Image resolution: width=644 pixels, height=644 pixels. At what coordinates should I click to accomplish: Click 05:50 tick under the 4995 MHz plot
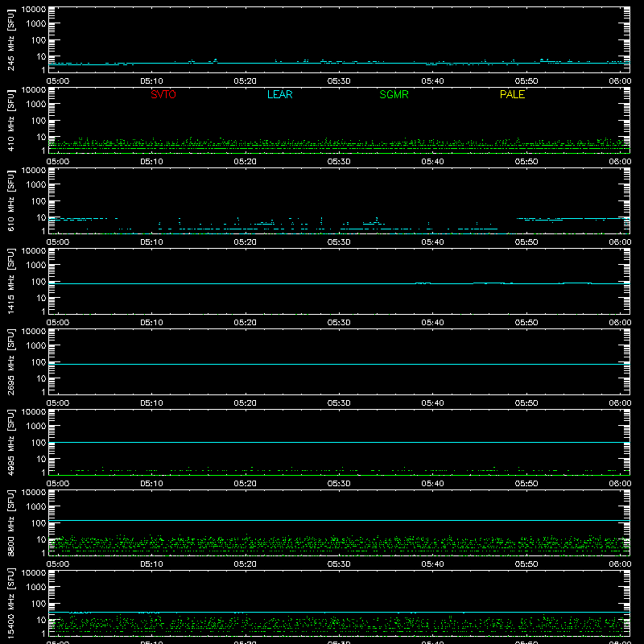pos(526,484)
